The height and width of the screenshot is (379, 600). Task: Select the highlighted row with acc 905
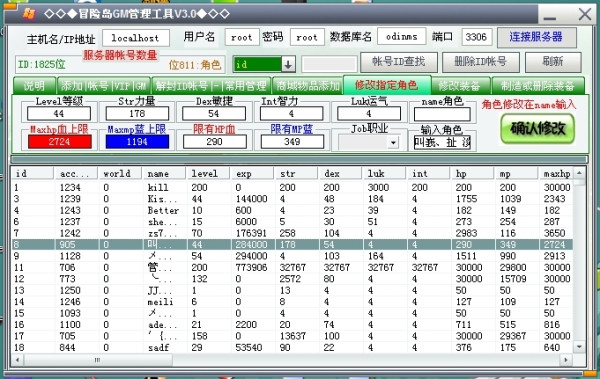coord(292,244)
